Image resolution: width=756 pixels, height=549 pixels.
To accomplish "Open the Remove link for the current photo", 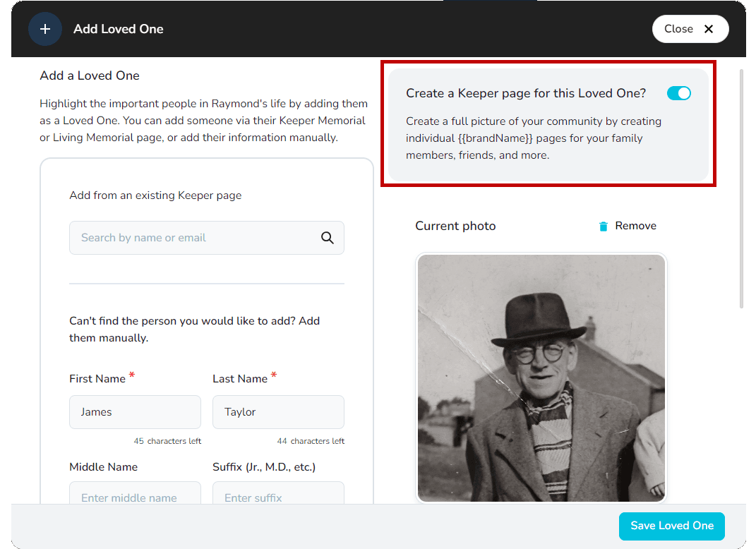I will 635,226.
